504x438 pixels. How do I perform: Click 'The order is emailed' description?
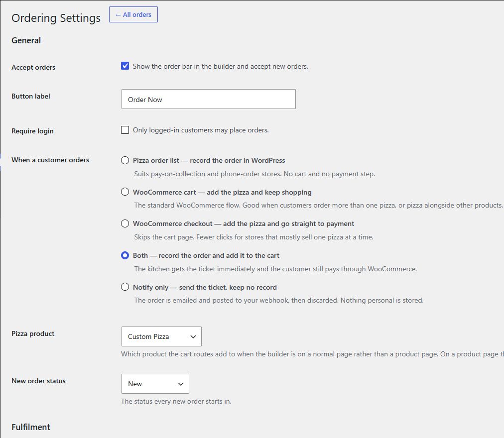click(x=279, y=301)
